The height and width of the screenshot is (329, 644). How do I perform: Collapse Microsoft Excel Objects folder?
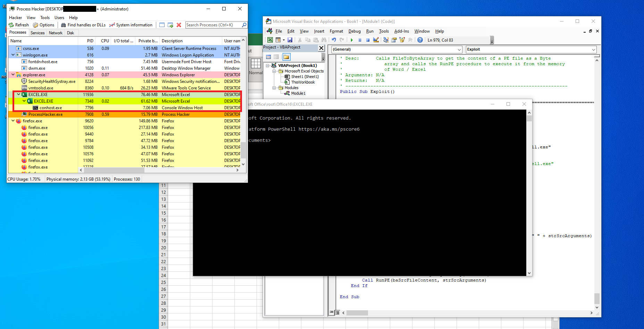pos(274,71)
